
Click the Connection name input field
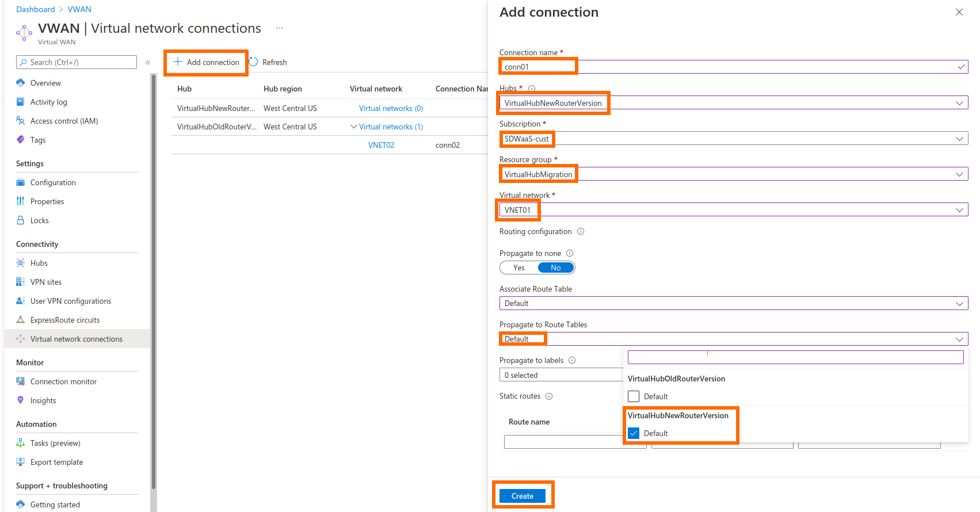[x=731, y=67]
